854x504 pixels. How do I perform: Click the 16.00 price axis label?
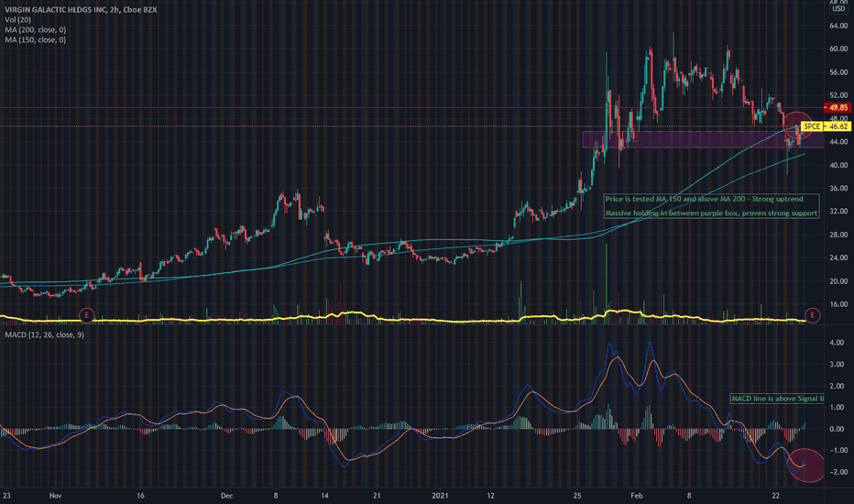(838, 304)
